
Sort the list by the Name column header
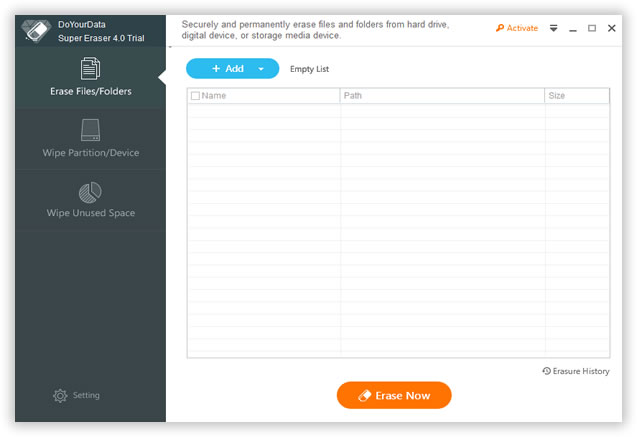[x=264, y=96]
